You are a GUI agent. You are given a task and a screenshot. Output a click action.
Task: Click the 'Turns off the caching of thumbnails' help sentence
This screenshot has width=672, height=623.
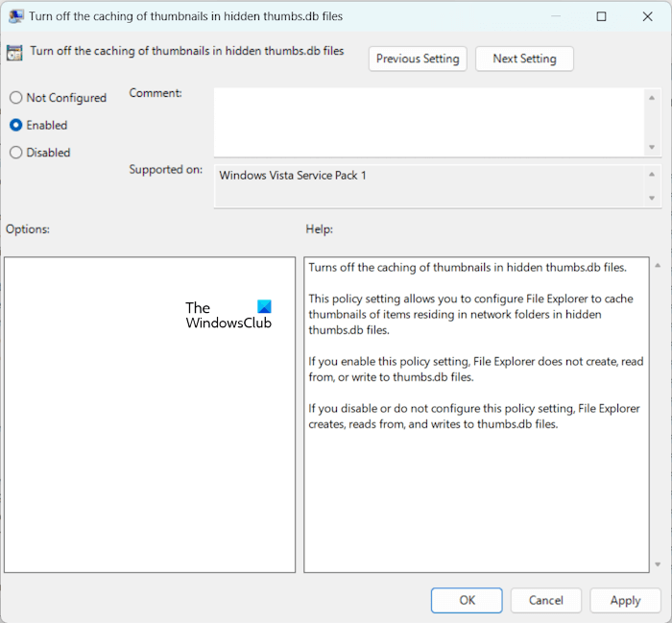[x=468, y=268]
